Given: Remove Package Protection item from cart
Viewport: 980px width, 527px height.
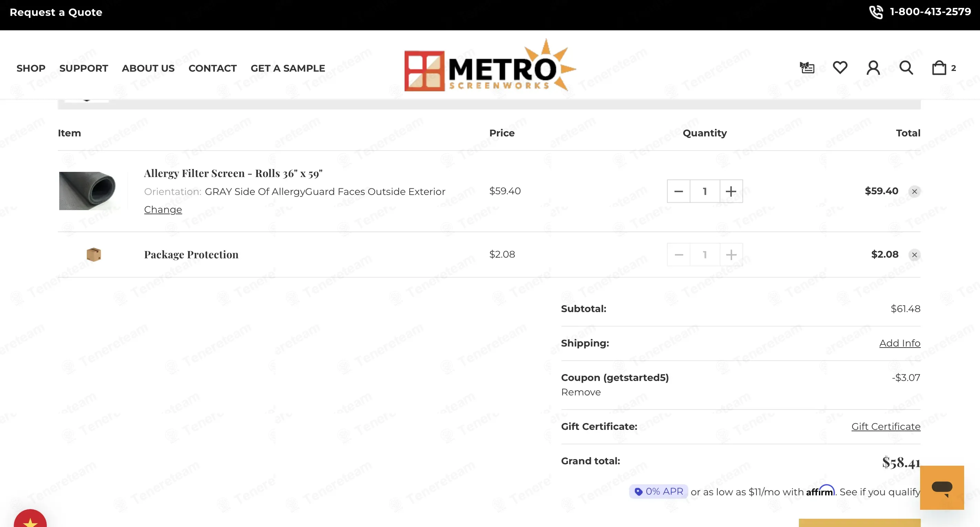Looking at the screenshot, I should coord(915,255).
